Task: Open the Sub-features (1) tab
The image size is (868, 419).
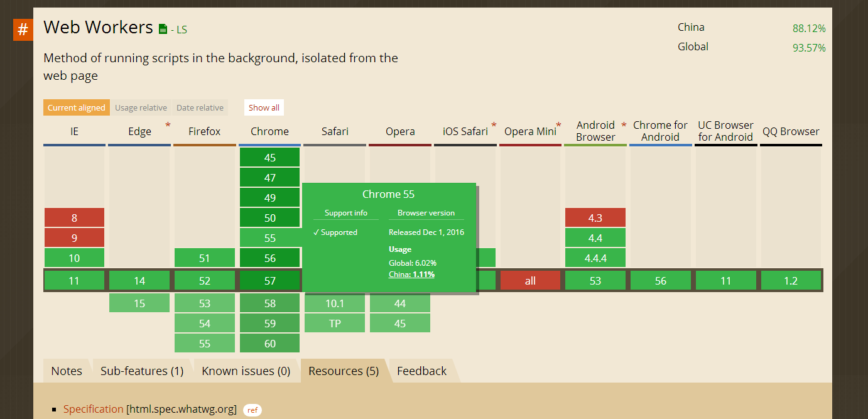Action: click(142, 371)
